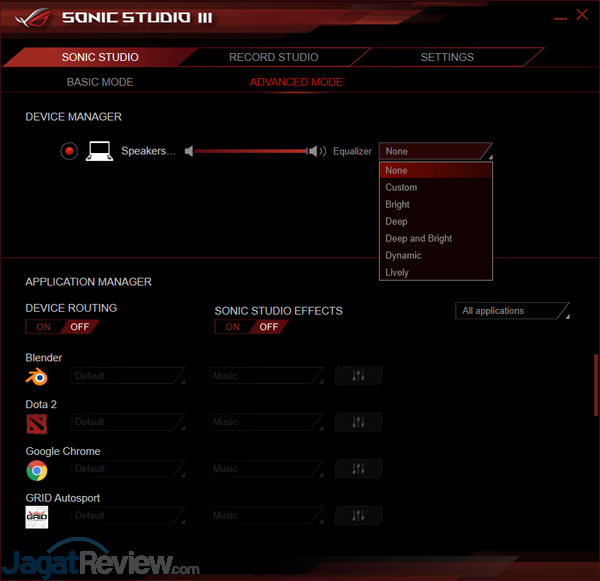This screenshot has width=600, height=581.
Task: Choose Bright equalizer preset
Action: click(435, 204)
